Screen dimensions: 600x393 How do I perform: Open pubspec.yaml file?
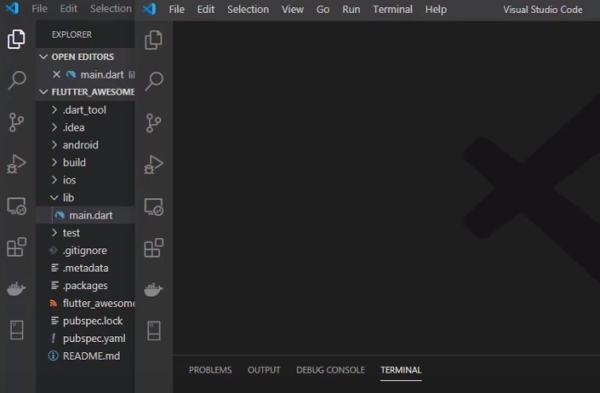[86, 338]
